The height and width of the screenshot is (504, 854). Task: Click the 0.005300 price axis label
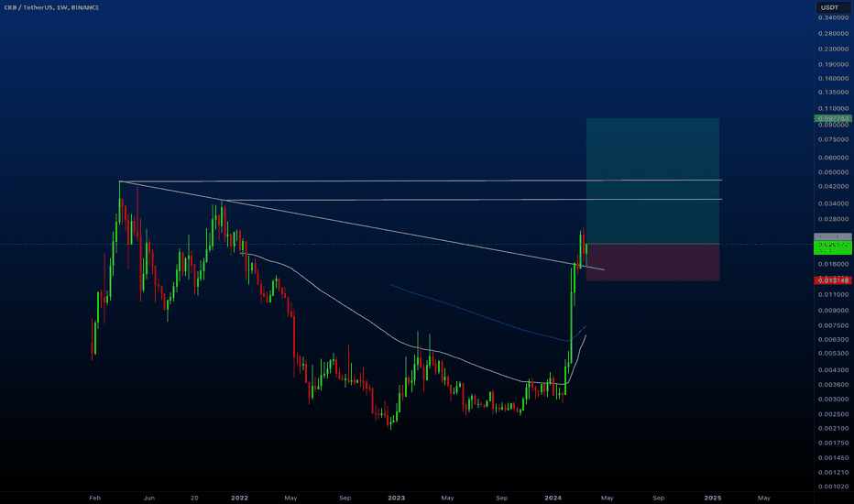click(833, 353)
